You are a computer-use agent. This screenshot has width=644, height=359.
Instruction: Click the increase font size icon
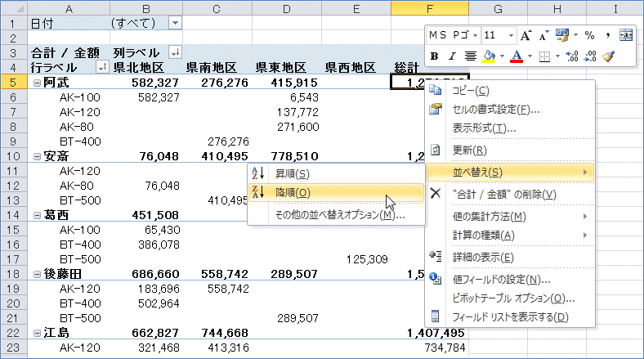click(526, 36)
